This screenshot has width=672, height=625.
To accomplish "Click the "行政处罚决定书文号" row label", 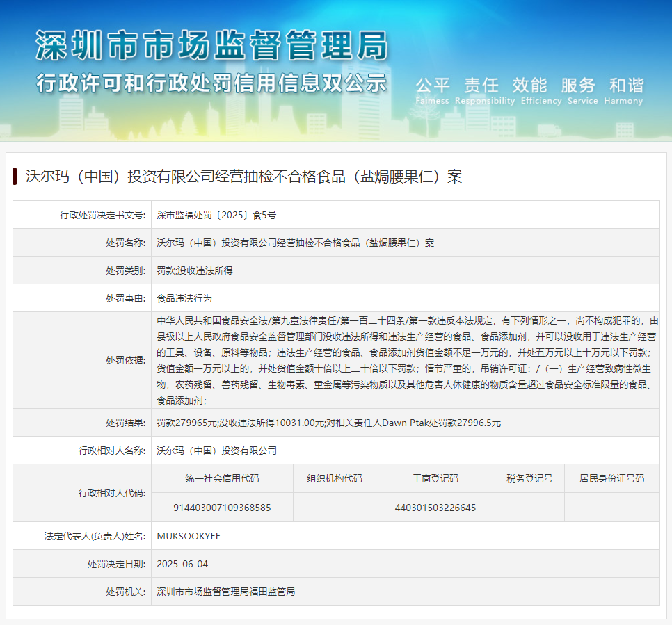I will point(103,215).
